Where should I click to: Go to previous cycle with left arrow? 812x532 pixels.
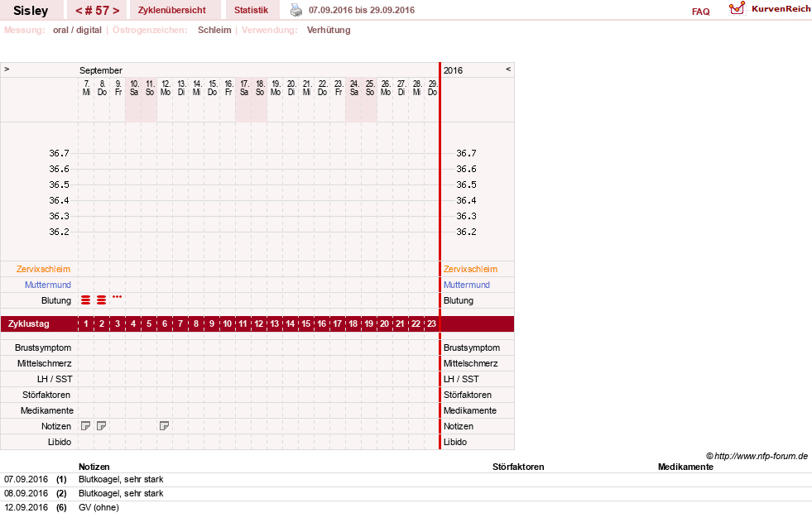[x=79, y=11]
